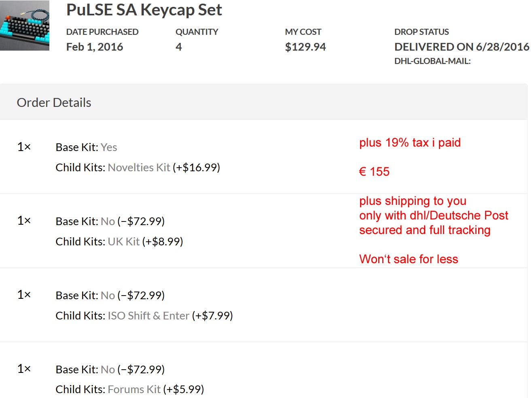
Task: Click the QUANTITY column label
Action: [197, 32]
